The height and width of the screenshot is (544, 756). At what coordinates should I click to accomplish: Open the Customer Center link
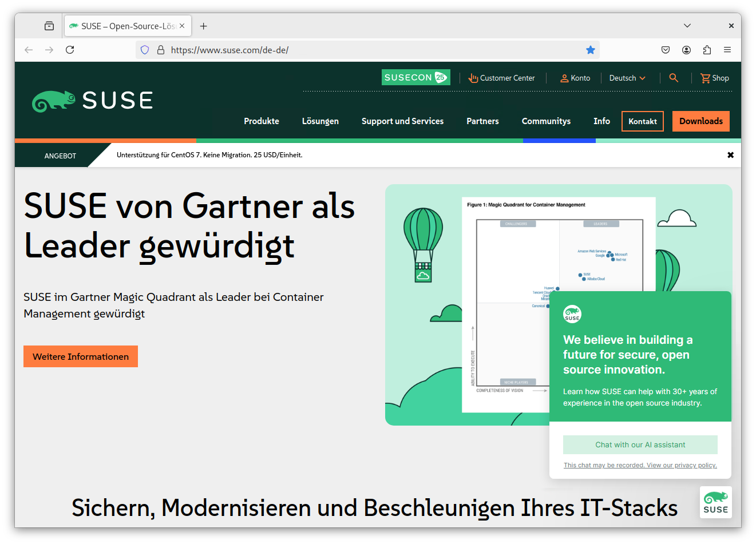click(x=501, y=78)
